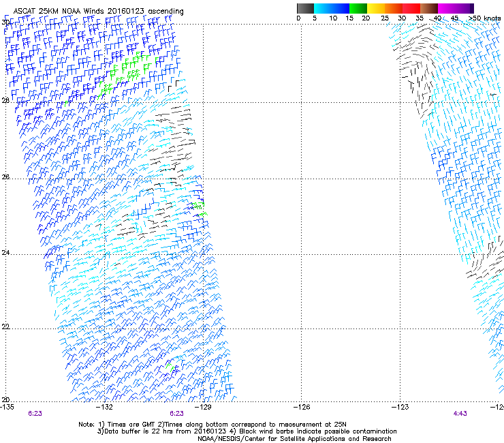Click the longitude axis label "-123"
504x443 pixels.
400,407
